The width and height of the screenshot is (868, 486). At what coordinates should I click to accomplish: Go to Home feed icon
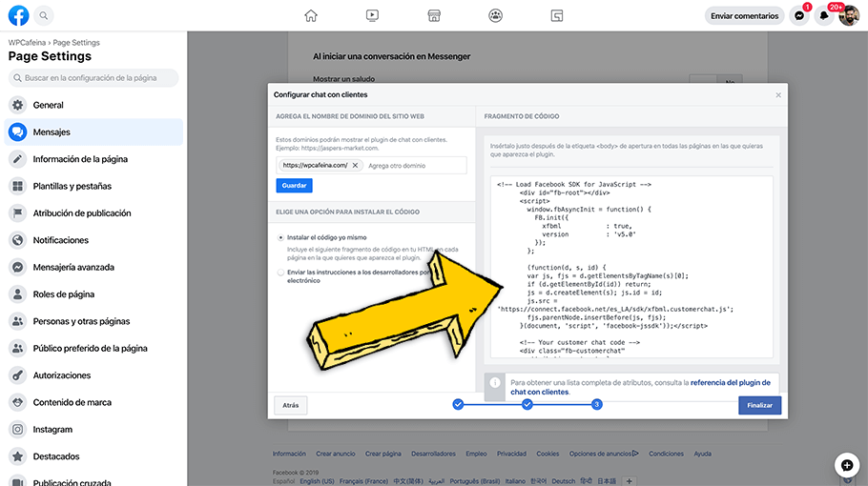pos(311,15)
